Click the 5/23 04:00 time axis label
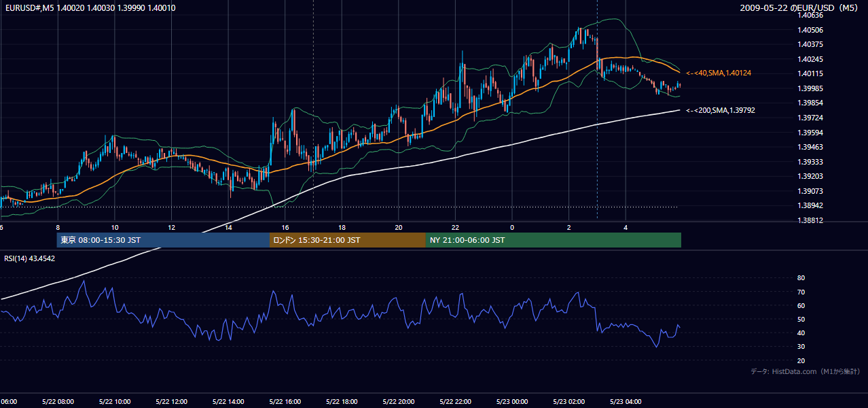Screen dimensions: 868x408 point(626,401)
